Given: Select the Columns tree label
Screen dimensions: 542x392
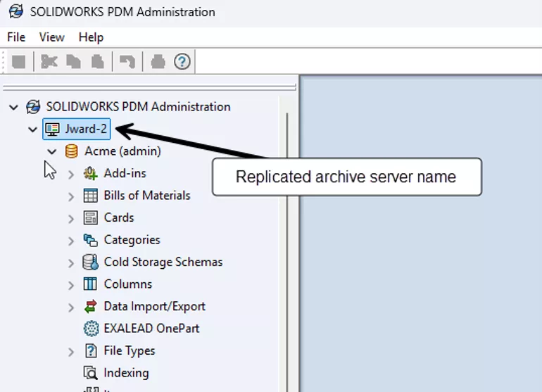Looking at the screenshot, I should [x=127, y=284].
